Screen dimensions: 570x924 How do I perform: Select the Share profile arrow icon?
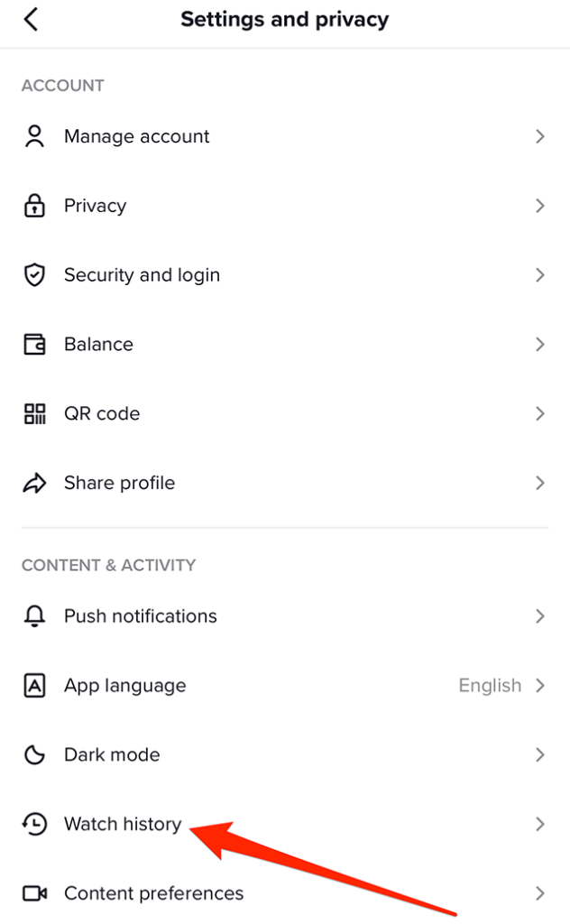pos(34,483)
